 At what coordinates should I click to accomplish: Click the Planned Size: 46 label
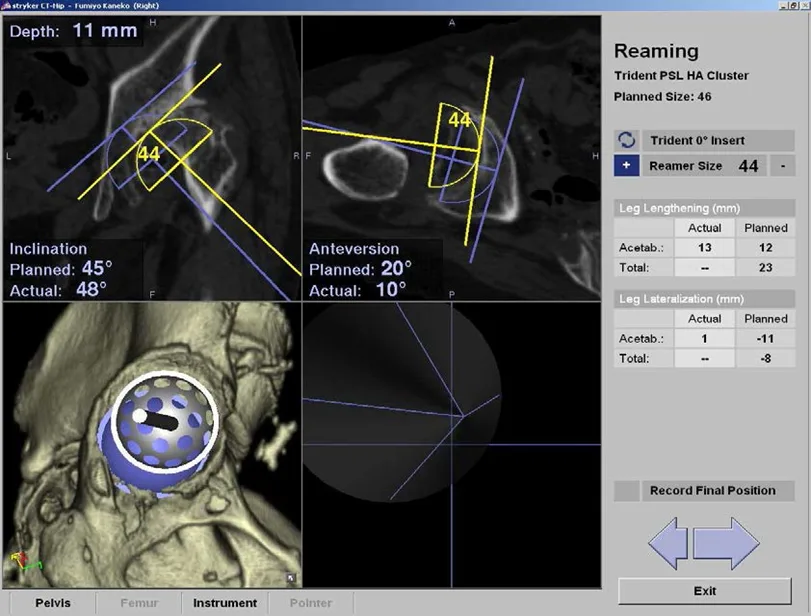(x=663, y=97)
